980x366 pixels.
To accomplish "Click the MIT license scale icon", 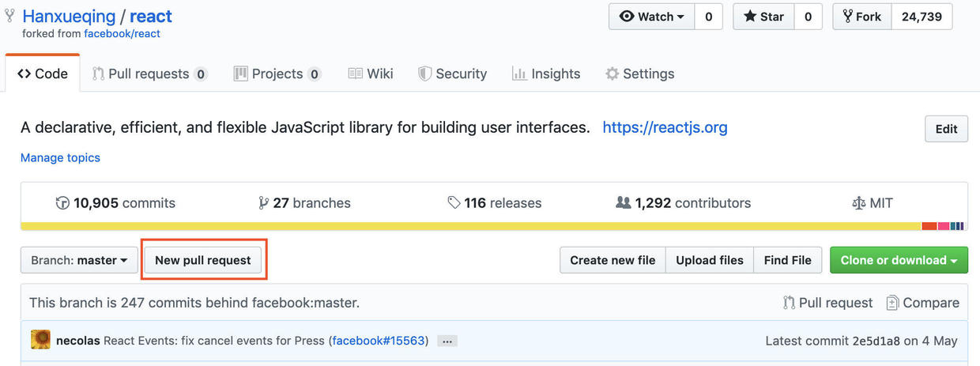I will coord(858,203).
